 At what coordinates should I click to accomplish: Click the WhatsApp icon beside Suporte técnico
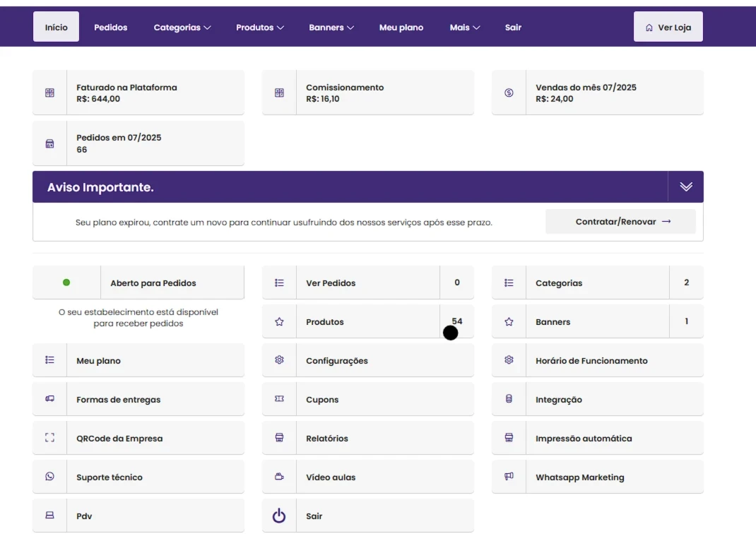click(49, 477)
